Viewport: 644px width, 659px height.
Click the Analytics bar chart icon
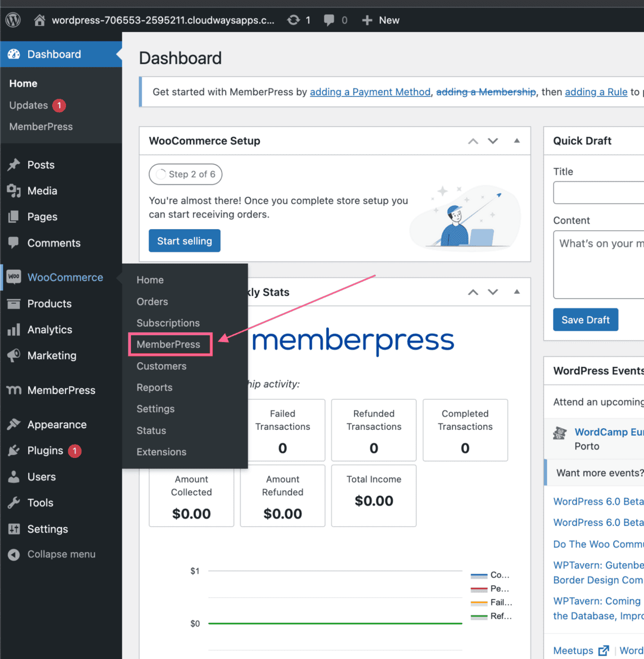14,330
